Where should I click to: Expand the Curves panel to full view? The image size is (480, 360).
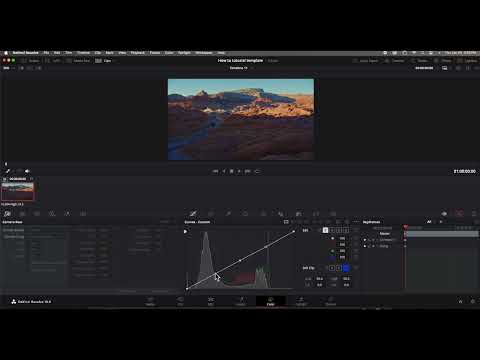[286, 222]
